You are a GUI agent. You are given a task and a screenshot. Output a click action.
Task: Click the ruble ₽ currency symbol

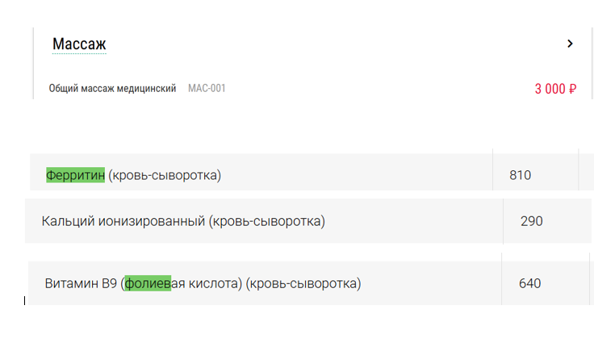click(572, 89)
